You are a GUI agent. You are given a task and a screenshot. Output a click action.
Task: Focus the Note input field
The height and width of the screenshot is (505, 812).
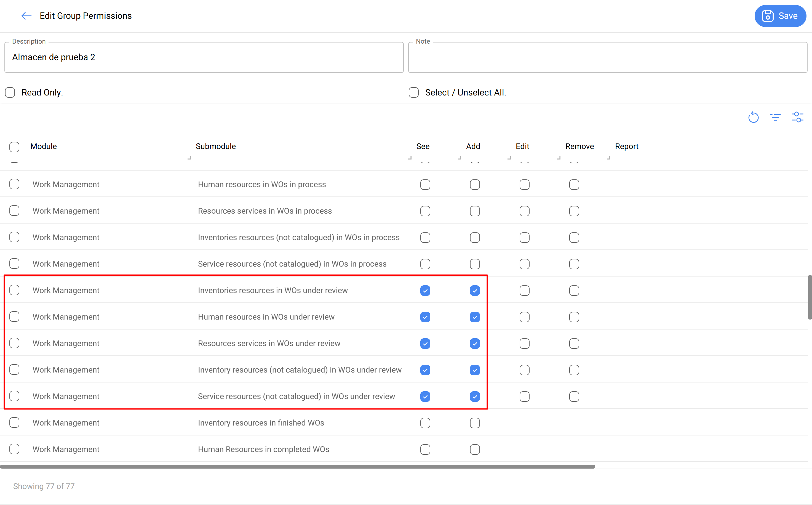click(607, 57)
